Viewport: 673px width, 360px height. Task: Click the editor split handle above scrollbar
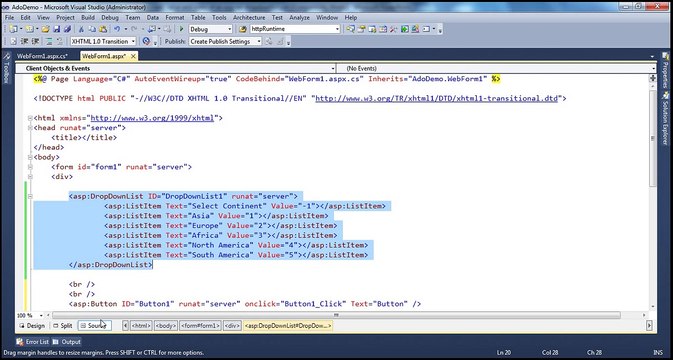[x=653, y=78]
